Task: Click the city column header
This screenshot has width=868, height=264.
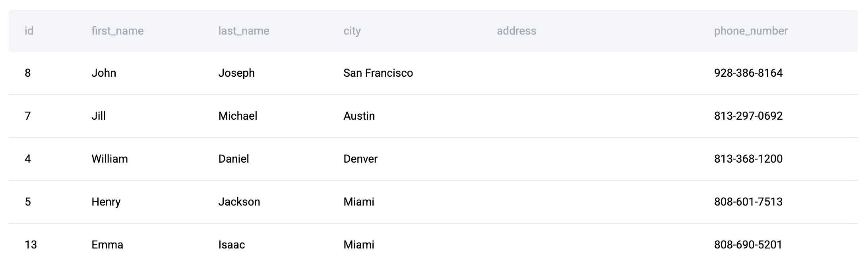Action: (352, 31)
